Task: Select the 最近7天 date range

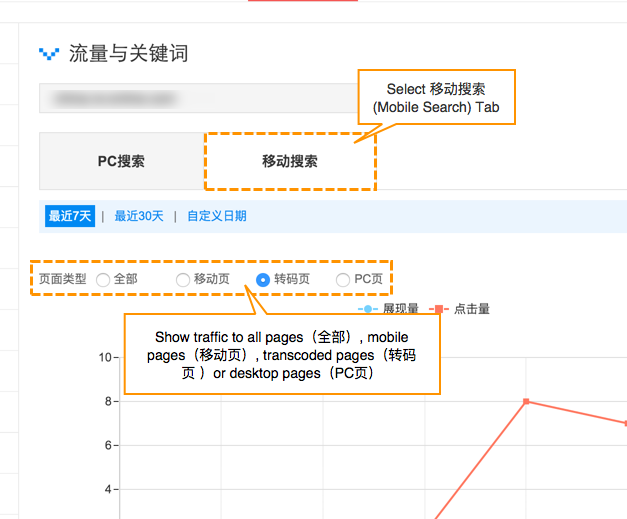Action: click(70, 216)
